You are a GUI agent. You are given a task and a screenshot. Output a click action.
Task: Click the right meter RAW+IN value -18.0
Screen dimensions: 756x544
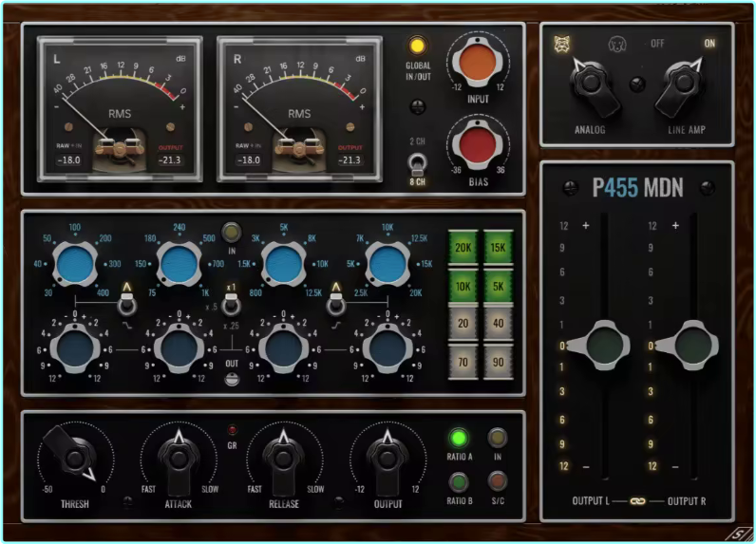point(248,159)
